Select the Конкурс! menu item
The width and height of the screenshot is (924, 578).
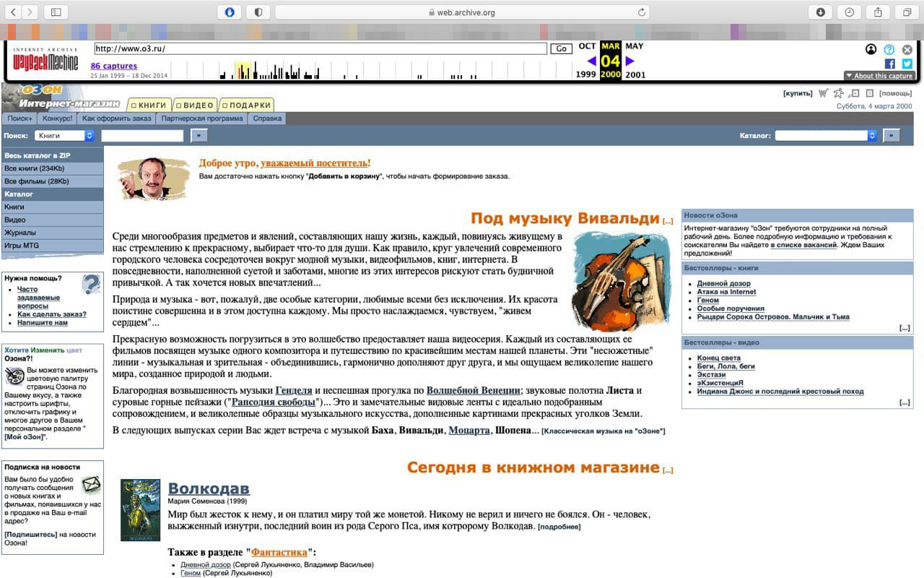click(x=58, y=118)
